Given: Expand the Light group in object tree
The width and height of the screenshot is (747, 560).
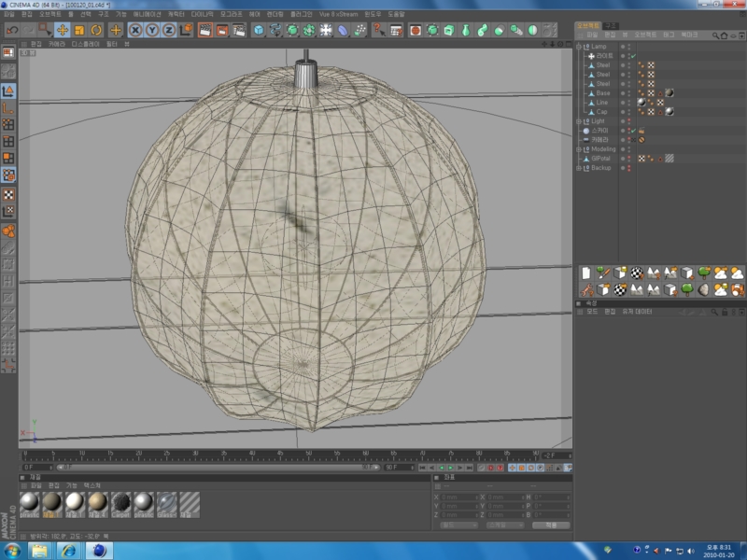Looking at the screenshot, I should coord(579,121).
